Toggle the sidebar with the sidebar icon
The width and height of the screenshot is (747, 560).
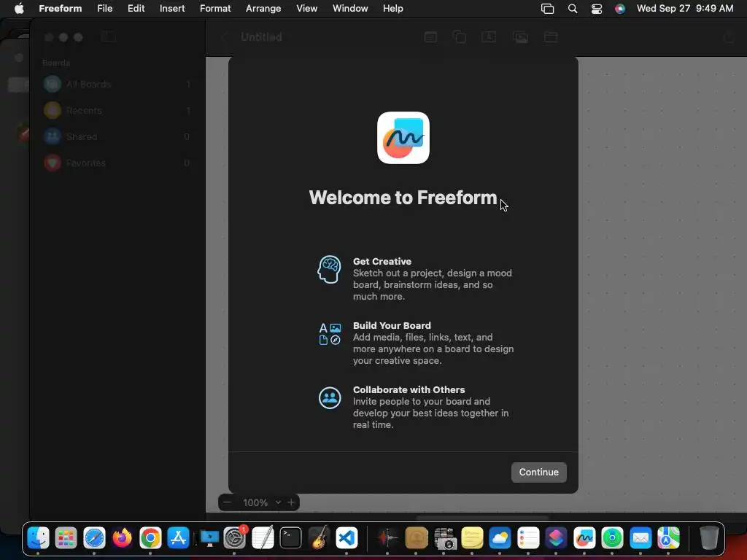click(x=109, y=36)
